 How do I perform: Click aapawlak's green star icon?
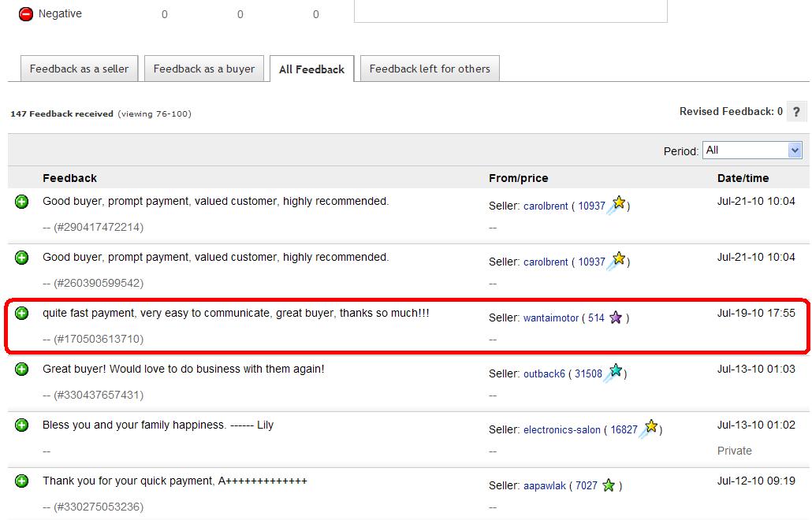608,485
